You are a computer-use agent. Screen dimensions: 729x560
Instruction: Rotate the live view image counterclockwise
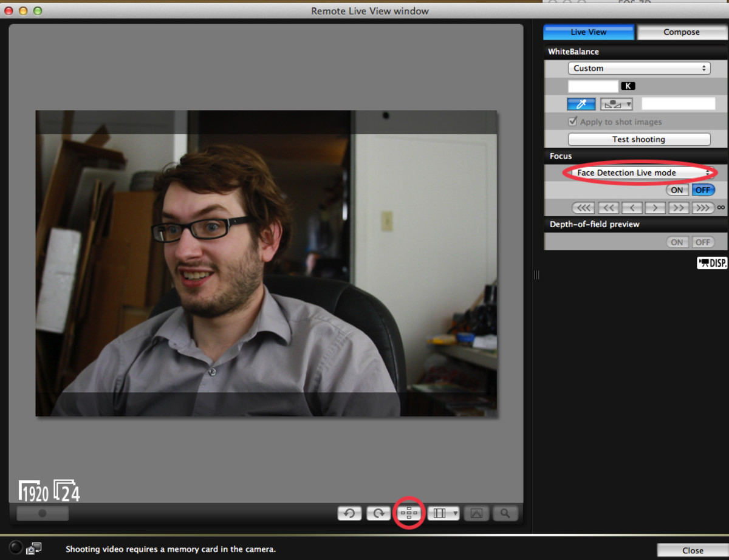click(349, 513)
